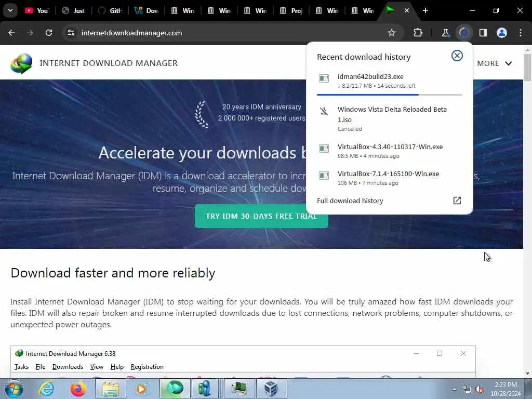The image size is (532, 399).
Task: Switch to the GitHub tab
Action: [110, 10]
